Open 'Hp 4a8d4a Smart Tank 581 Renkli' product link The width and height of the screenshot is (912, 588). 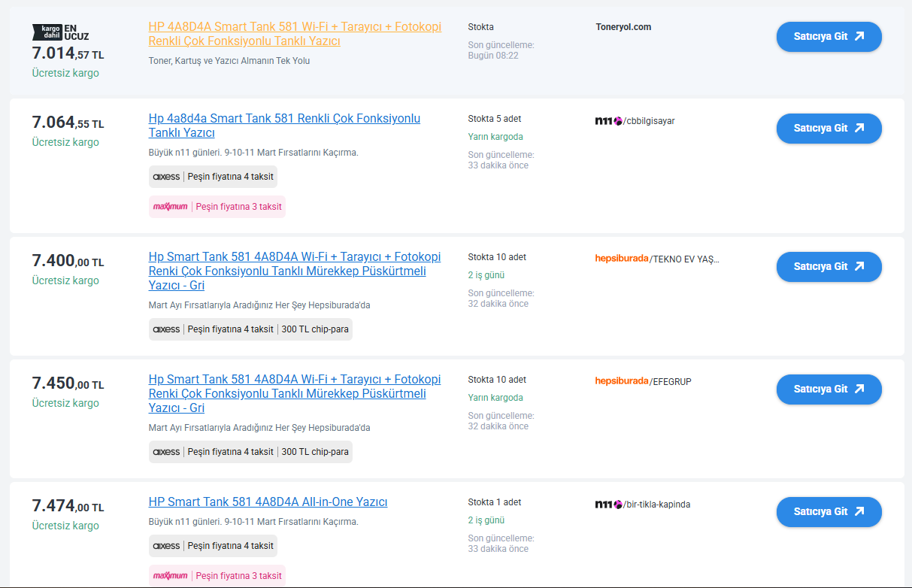(x=284, y=126)
